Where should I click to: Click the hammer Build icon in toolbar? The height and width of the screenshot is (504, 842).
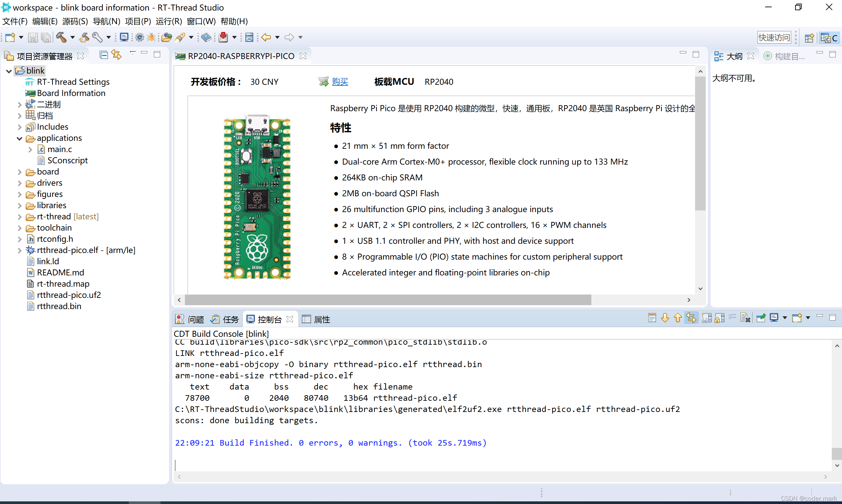61,37
